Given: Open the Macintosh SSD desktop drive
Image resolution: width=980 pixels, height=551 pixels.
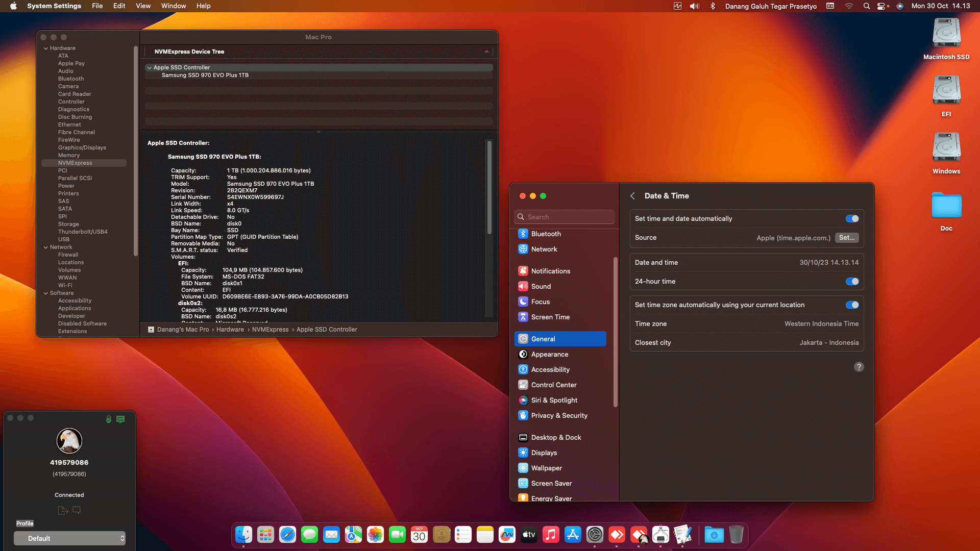Looking at the screenshot, I should click(x=946, y=39).
